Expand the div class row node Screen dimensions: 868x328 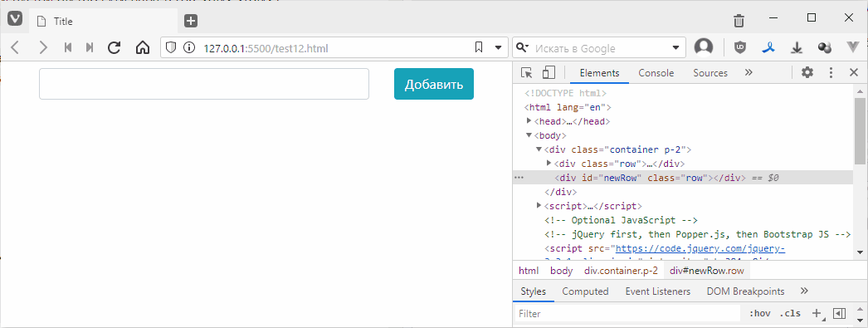click(x=549, y=163)
